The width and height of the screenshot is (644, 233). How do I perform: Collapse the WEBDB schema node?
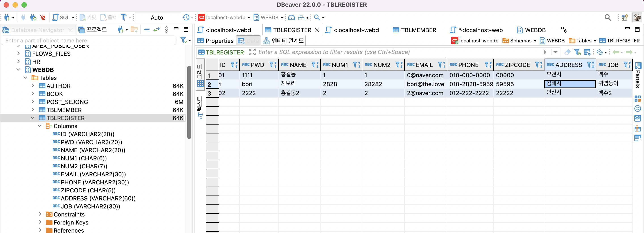coord(18,69)
